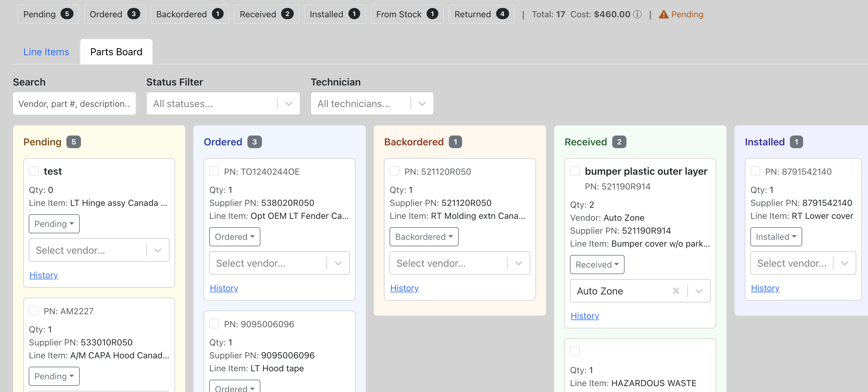Tick the bumper plastic outer layer checkbox
This screenshot has width=868, height=392.
pos(575,171)
